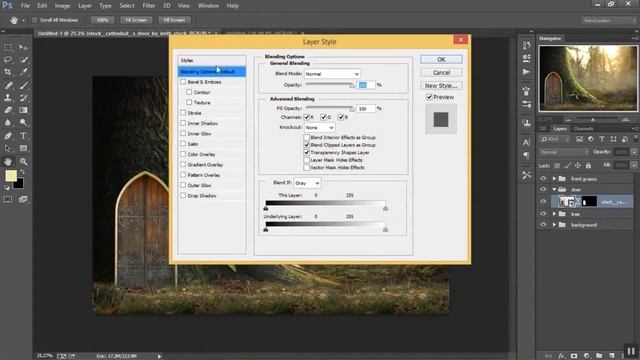Enable the Drop Shadow checkbox
This screenshot has width=640, height=360.
[183, 196]
